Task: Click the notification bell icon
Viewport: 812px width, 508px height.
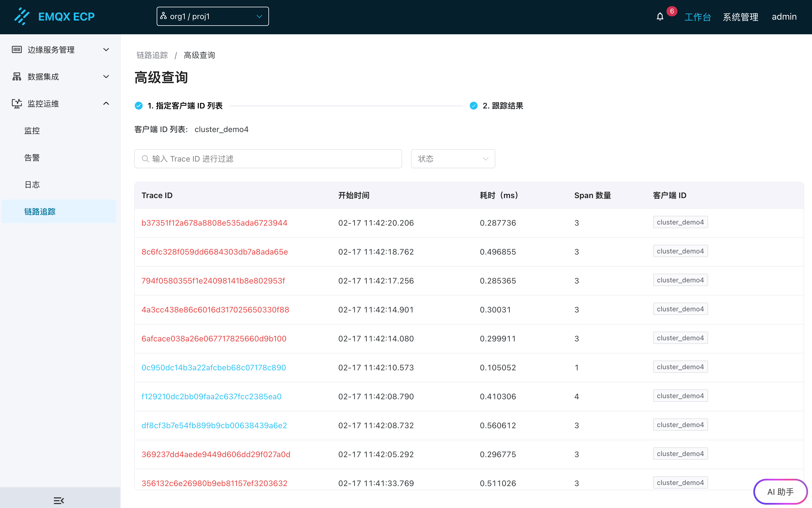Action: click(660, 17)
